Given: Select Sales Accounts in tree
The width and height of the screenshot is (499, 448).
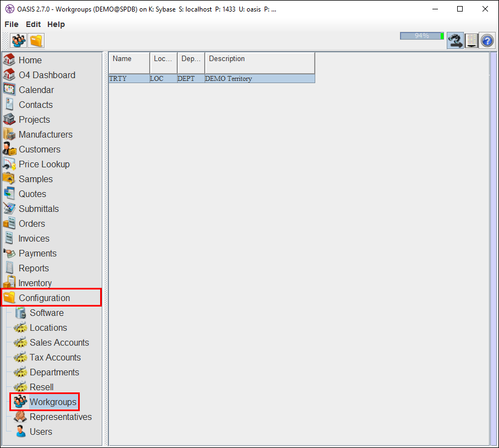Looking at the screenshot, I should [59, 342].
